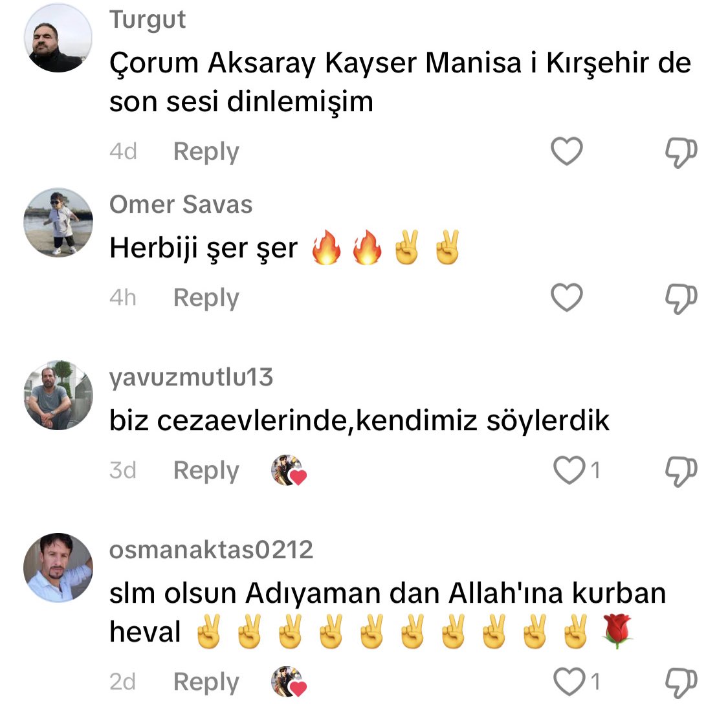Like Turgut's comment with the heart icon
Image resolution: width=728 pixels, height=716 pixels.
click(x=566, y=151)
